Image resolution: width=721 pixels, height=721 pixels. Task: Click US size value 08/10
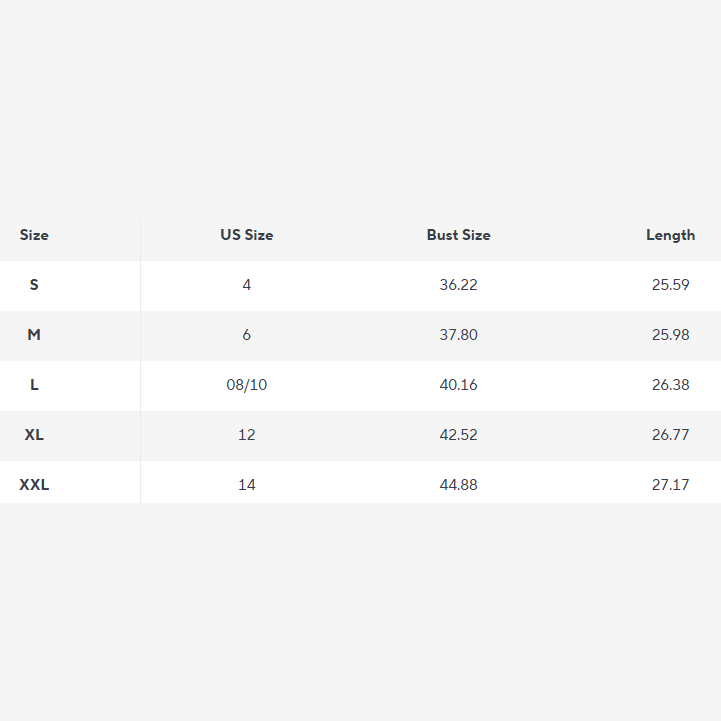click(246, 385)
